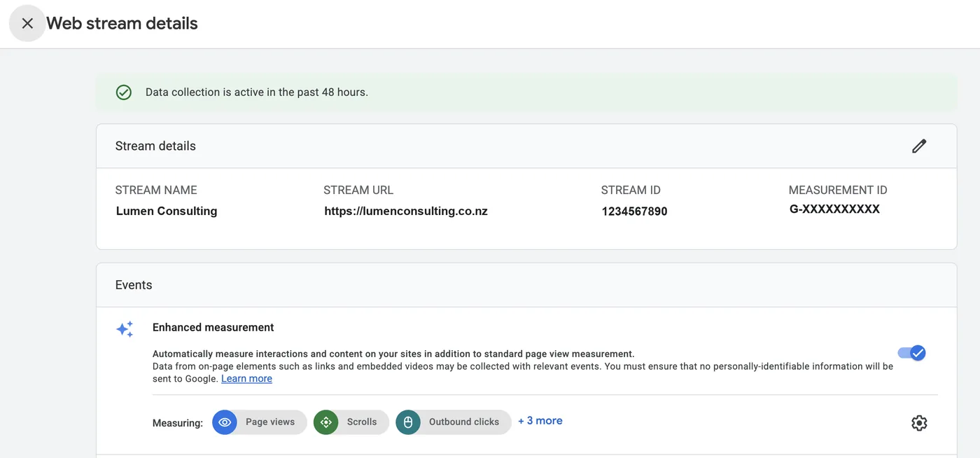The height and width of the screenshot is (458, 980).
Task: Click the data collection active message
Action: pyautogui.click(x=257, y=92)
